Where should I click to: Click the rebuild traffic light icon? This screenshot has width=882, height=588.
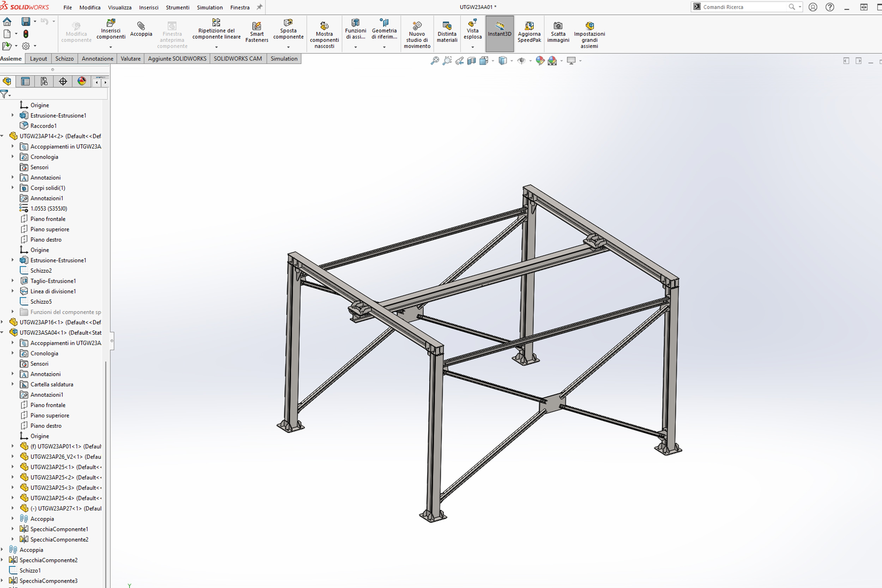(26, 34)
